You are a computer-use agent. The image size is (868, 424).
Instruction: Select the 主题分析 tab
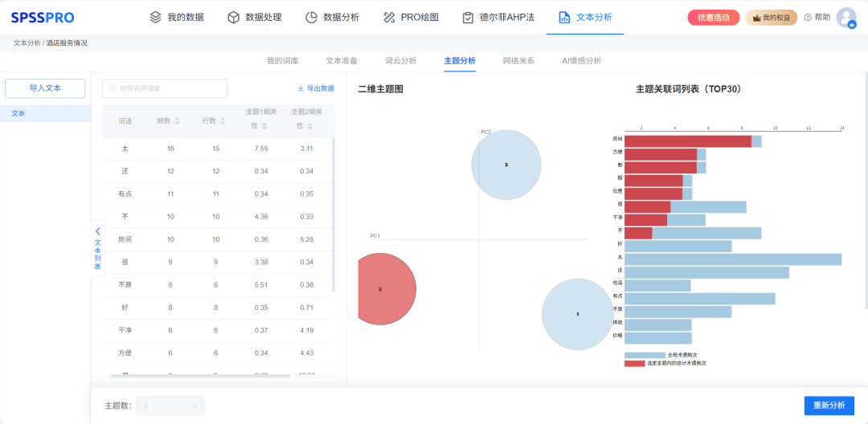[x=460, y=61]
